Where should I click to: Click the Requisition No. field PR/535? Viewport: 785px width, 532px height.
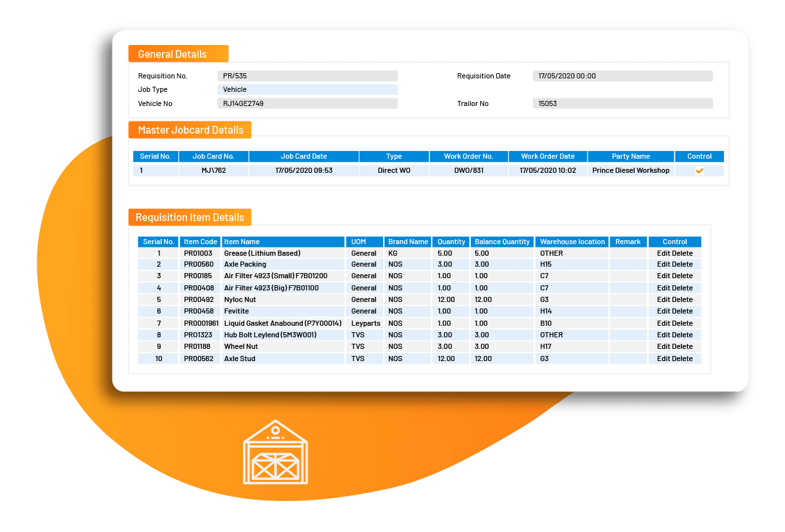(x=307, y=76)
